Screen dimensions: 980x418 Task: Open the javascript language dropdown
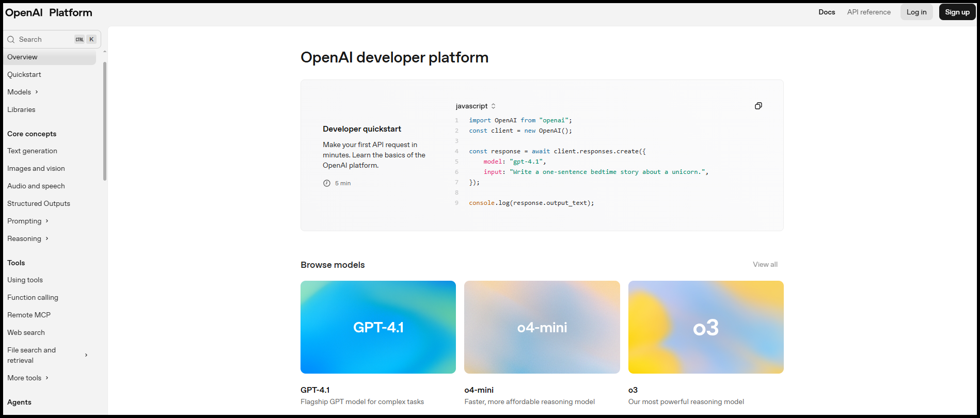(x=476, y=106)
